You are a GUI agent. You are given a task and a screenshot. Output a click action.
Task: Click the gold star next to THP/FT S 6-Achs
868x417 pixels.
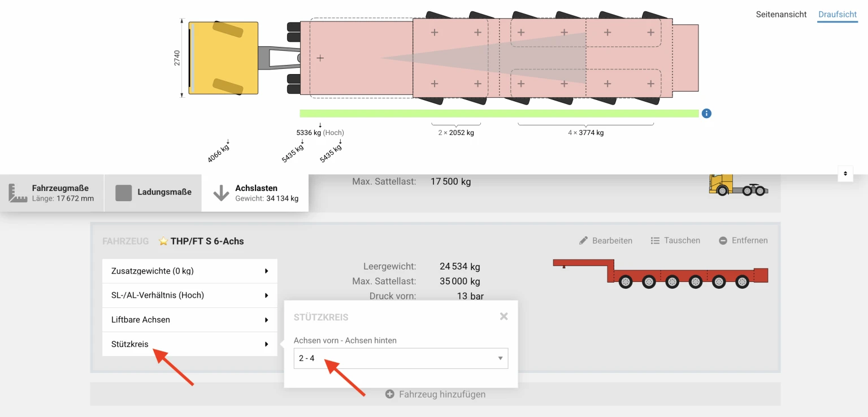coord(163,241)
